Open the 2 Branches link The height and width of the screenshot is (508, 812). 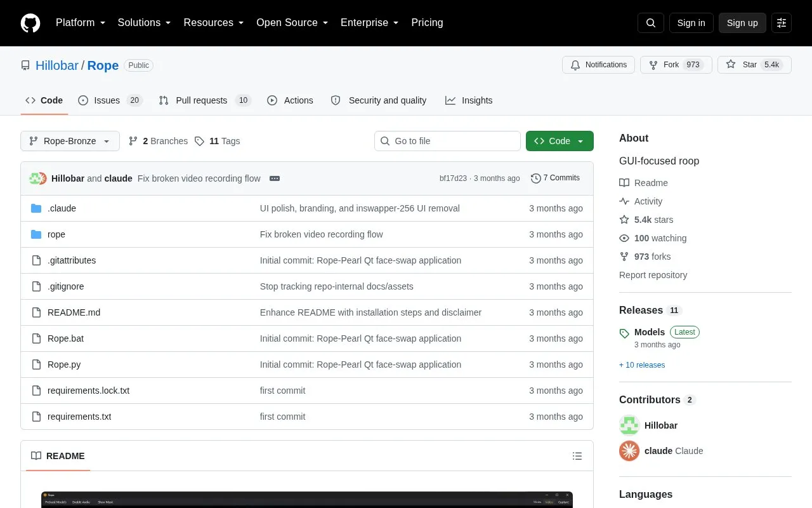tap(158, 141)
